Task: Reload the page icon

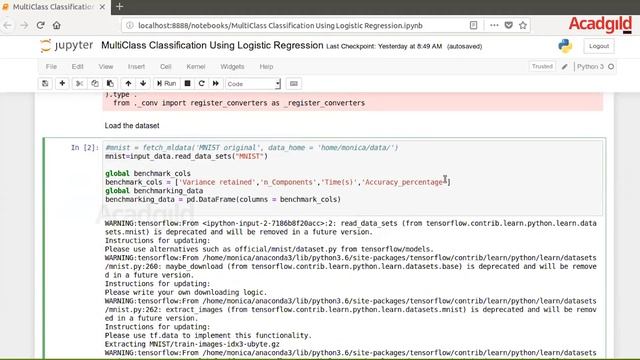Action: 40,25
